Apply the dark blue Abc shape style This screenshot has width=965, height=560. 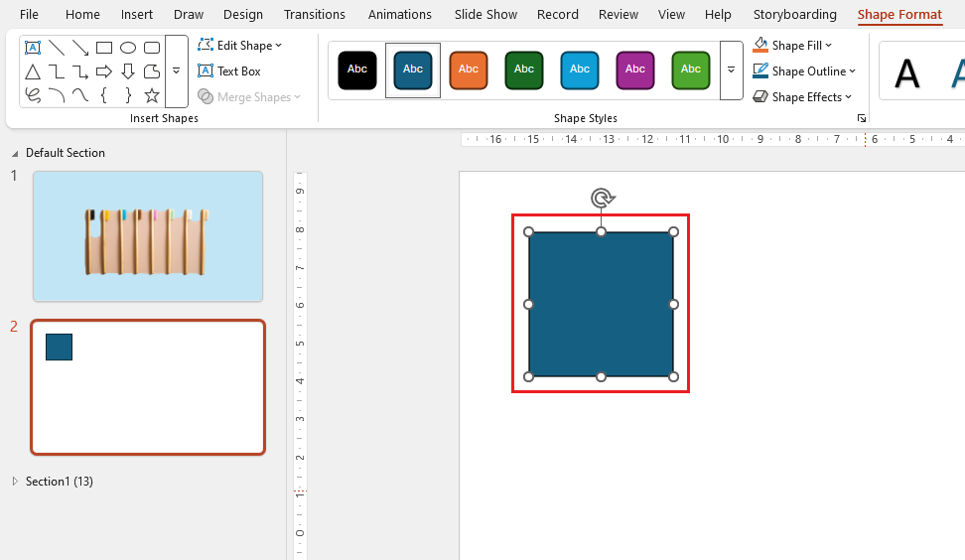tap(412, 70)
